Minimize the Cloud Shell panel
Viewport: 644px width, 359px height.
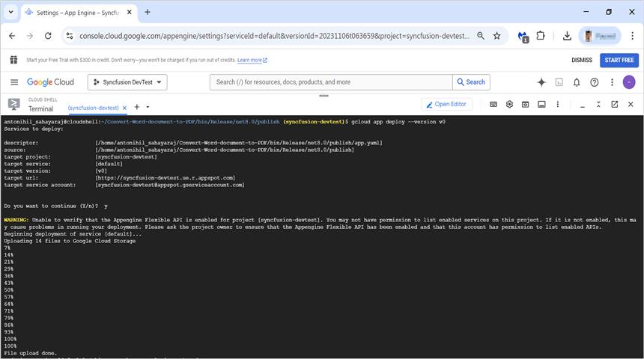coord(581,105)
